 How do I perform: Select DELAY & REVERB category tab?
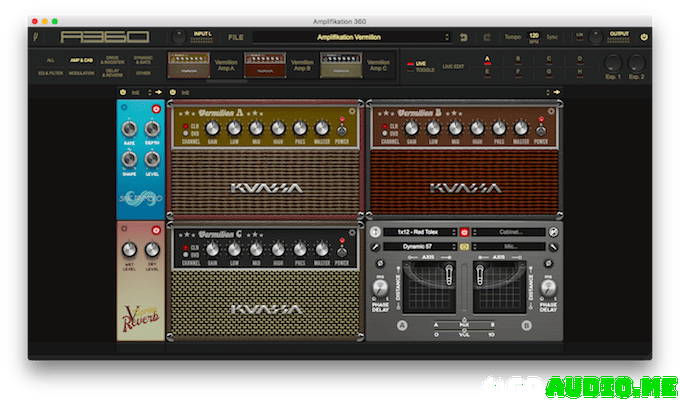click(x=112, y=73)
